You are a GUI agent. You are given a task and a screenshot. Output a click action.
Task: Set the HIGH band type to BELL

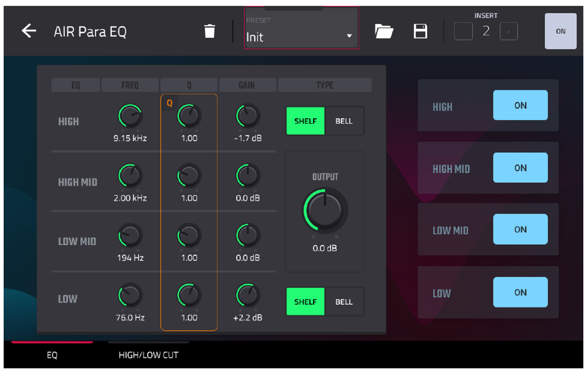point(344,121)
